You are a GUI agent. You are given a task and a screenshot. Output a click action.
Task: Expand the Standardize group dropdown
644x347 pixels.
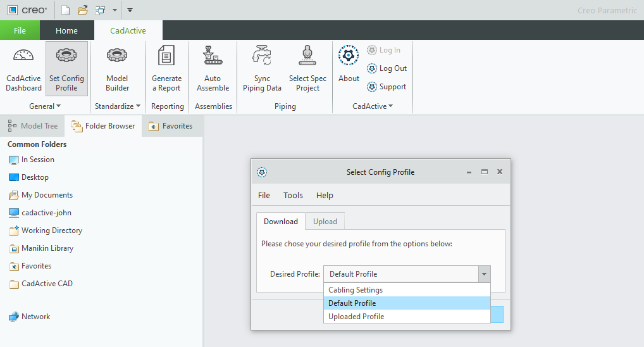click(118, 106)
